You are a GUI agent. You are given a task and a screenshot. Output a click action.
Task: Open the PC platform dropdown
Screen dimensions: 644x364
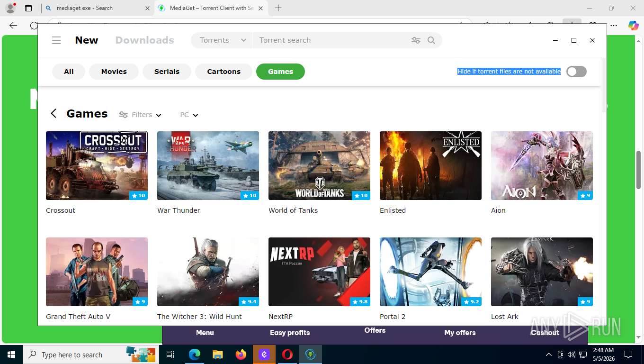coord(189,115)
